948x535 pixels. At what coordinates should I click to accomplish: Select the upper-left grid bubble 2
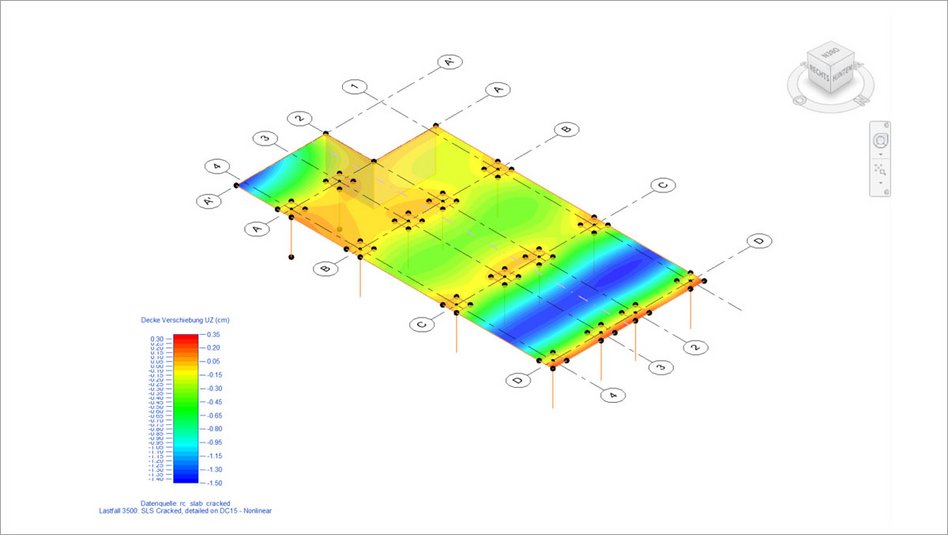click(299, 118)
